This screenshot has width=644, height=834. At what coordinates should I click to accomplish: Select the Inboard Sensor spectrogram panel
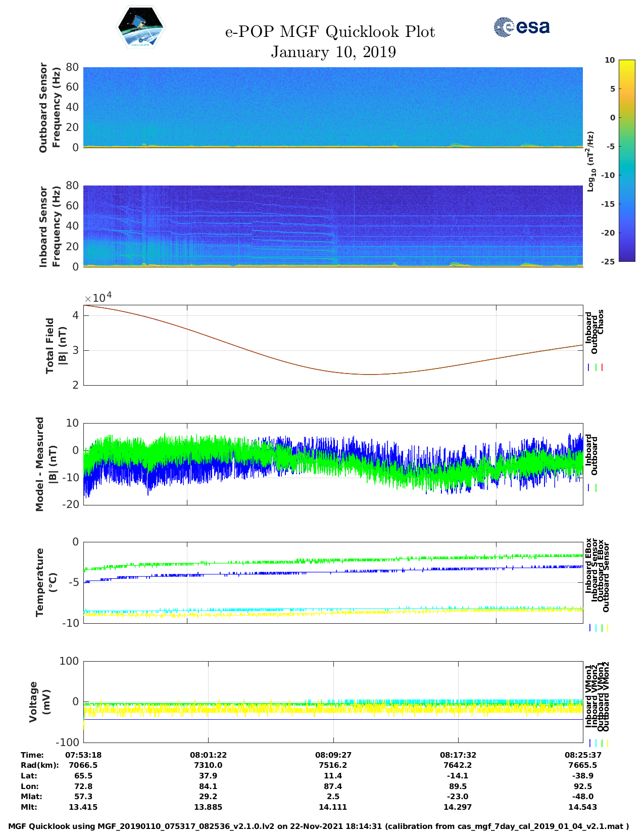[333, 226]
